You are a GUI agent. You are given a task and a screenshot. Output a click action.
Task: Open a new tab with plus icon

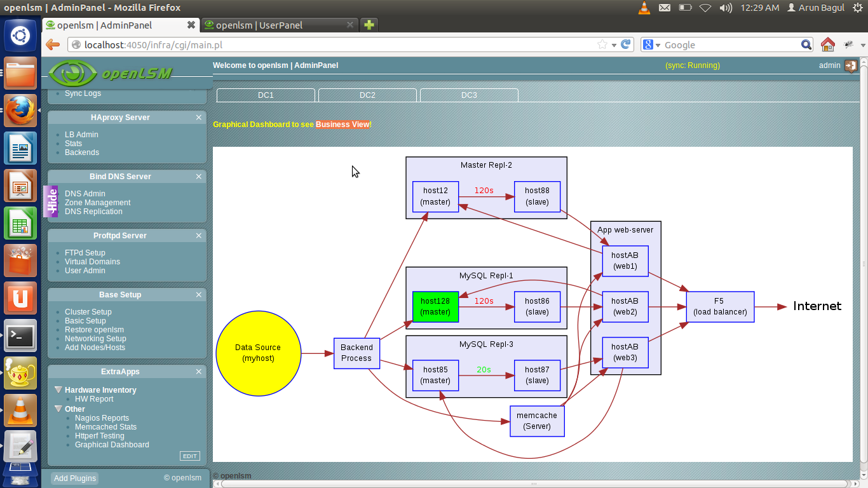[x=369, y=25]
